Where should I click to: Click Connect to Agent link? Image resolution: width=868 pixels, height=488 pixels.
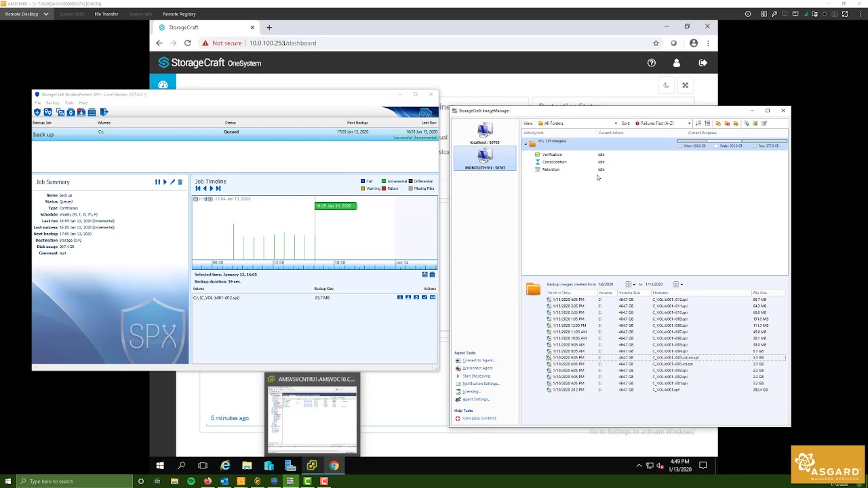point(478,361)
